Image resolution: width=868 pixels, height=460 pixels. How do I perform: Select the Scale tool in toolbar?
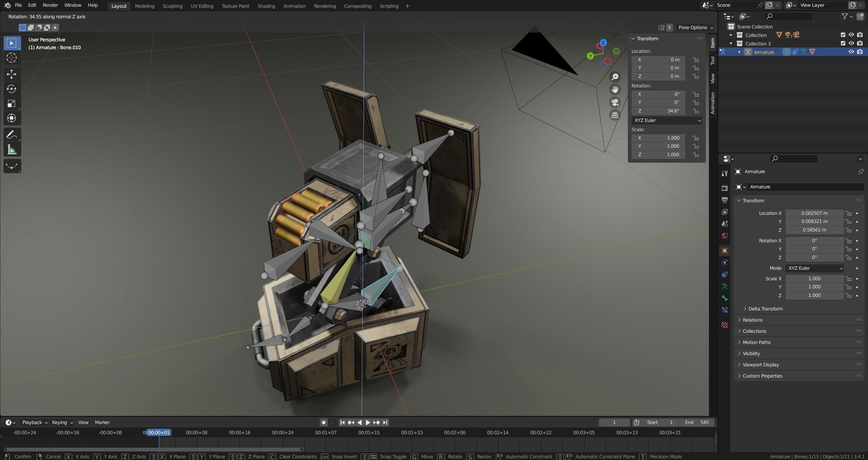12,103
